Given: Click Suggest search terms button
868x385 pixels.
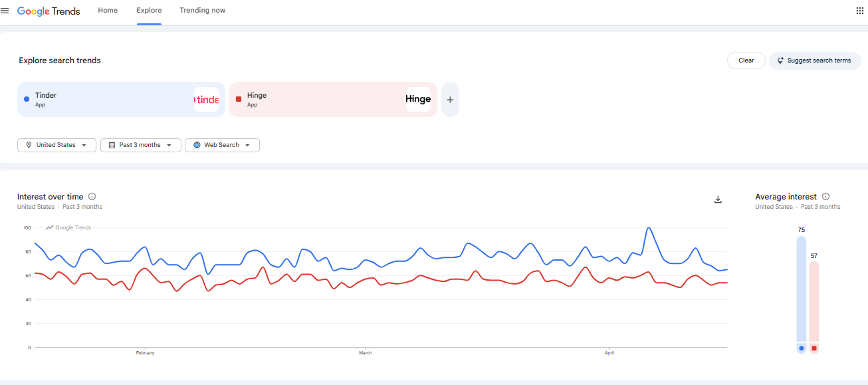Looking at the screenshot, I should pos(815,61).
